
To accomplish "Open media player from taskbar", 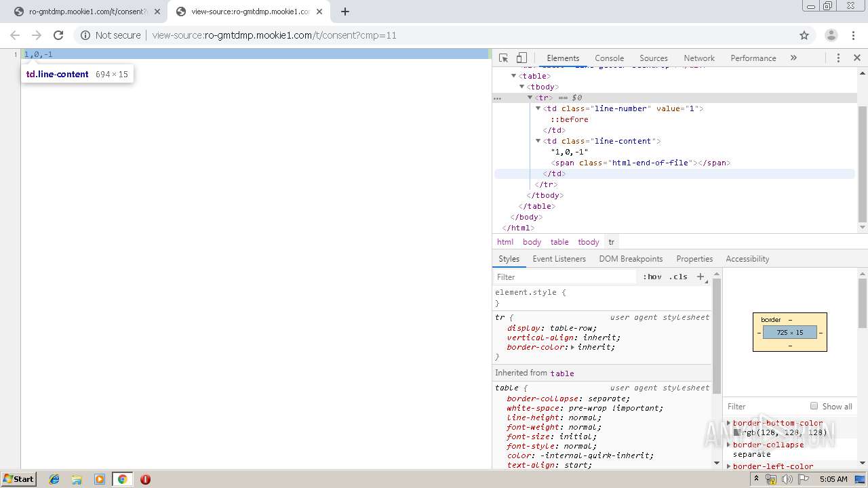I will pyautogui.click(x=100, y=479).
